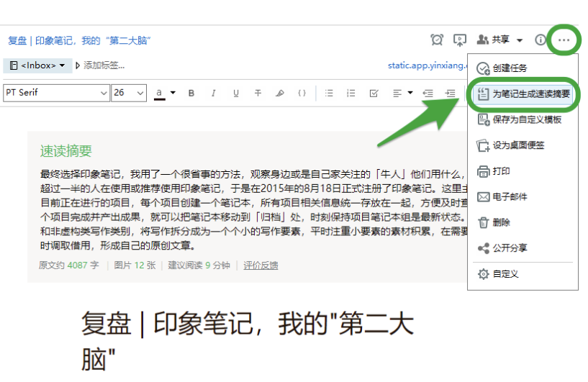Viewport: 588px width, 382px height.
Task: Select 删除 in the menu
Action: click(x=523, y=223)
